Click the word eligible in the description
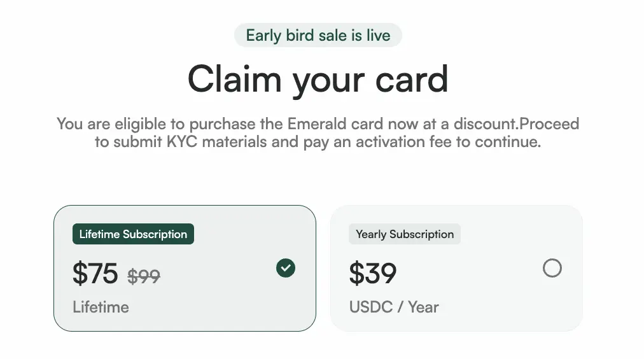Screen dimensions: 644x359 click(140, 123)
